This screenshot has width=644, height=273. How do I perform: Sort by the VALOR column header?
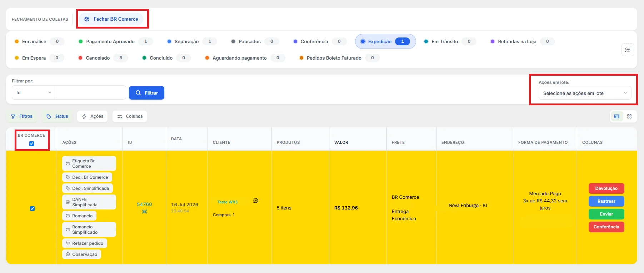pyautogui.click(x=341, y=142)
